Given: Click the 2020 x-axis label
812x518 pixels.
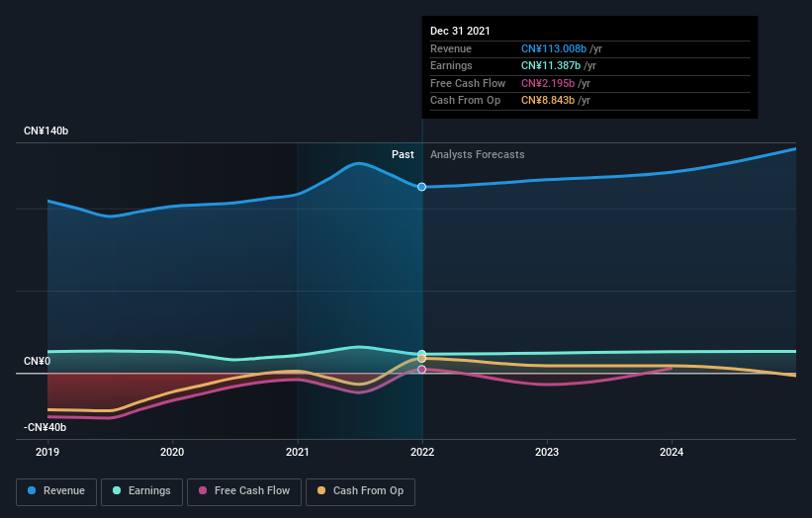Looking at the screenshot, I should point(172,453).
